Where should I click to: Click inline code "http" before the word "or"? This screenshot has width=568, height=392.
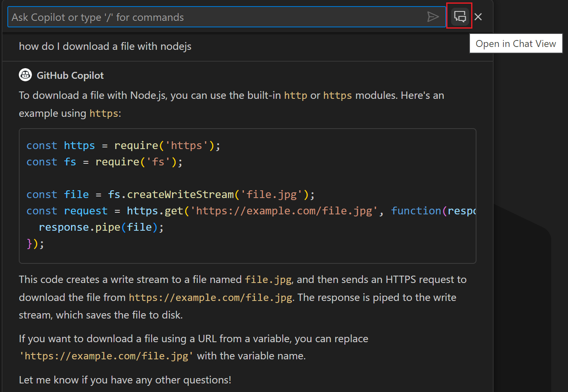tap(295, 96)
